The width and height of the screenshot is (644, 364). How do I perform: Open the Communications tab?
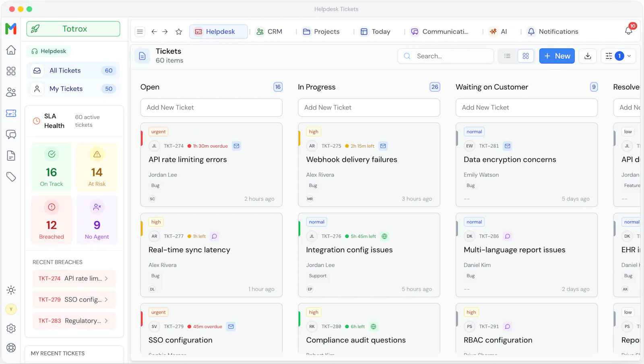[x=440, y=32]
